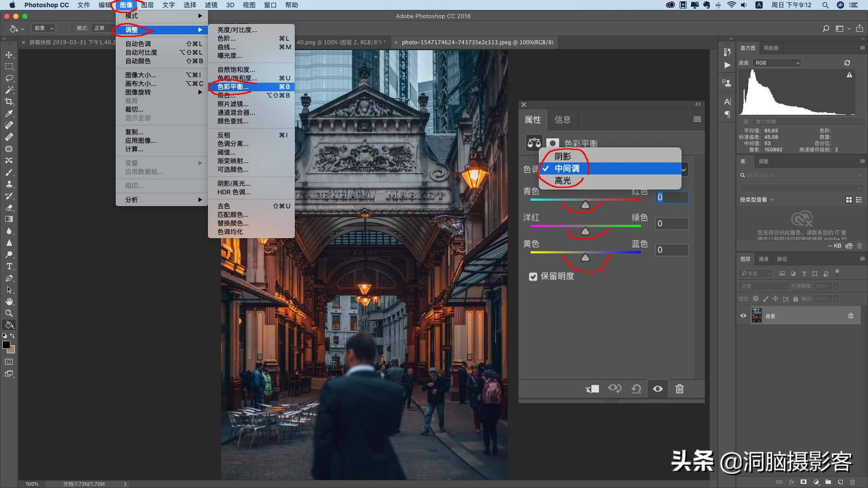The height and width of the screenshot is (488, 868).
Task: Toggle the shape layer filter icon
Action: 815,273
